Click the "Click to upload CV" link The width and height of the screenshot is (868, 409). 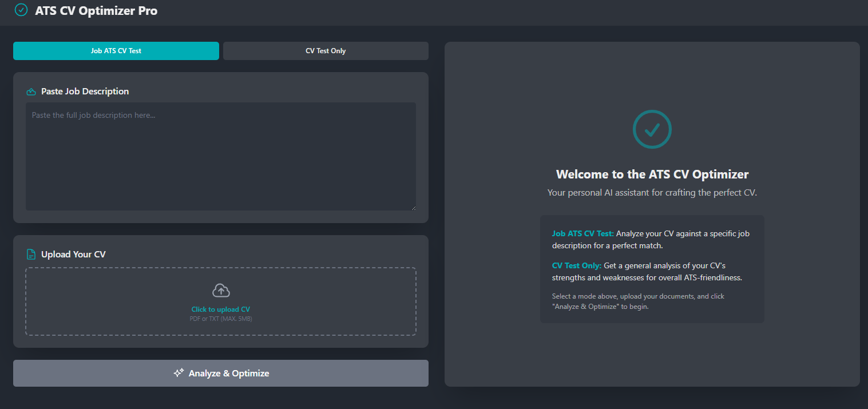pos(221,309)
